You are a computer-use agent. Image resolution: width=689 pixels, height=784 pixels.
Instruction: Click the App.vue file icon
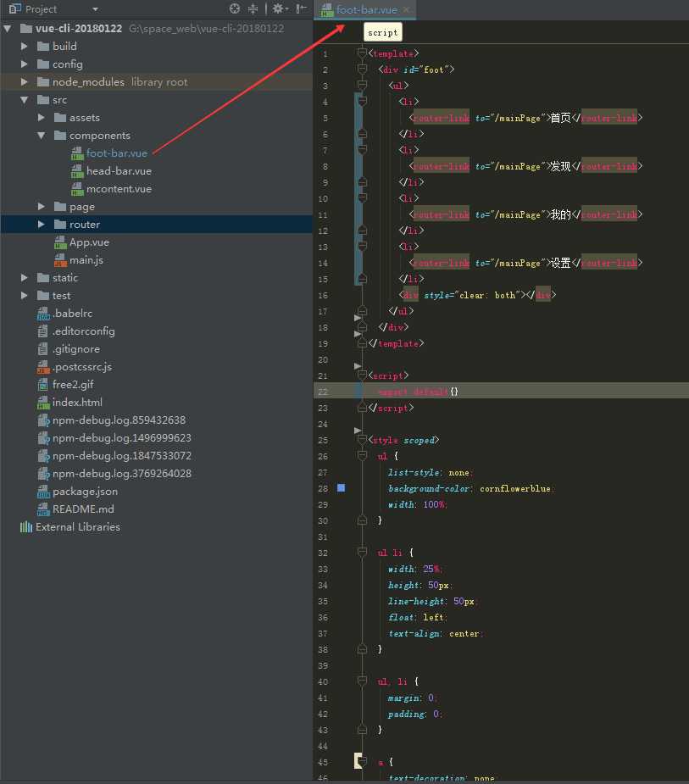tap(60, 242)
